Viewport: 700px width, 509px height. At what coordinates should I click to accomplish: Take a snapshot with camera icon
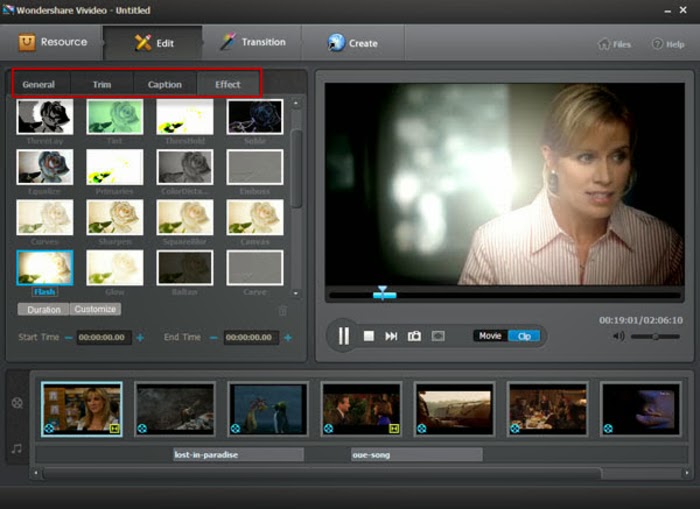414,336
